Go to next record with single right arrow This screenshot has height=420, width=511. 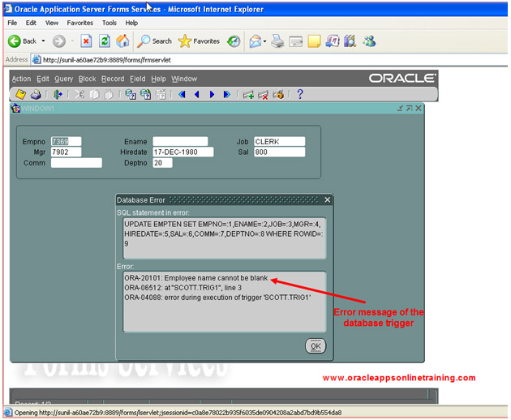click(212, 95)
